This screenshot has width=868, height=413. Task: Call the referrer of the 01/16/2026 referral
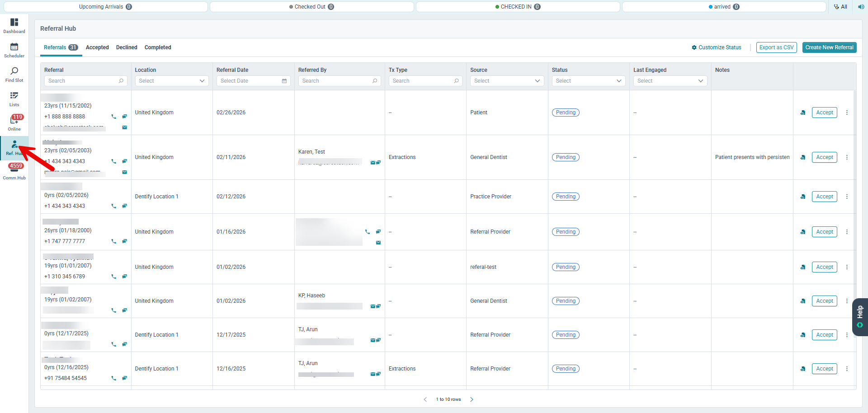(368, 232)
